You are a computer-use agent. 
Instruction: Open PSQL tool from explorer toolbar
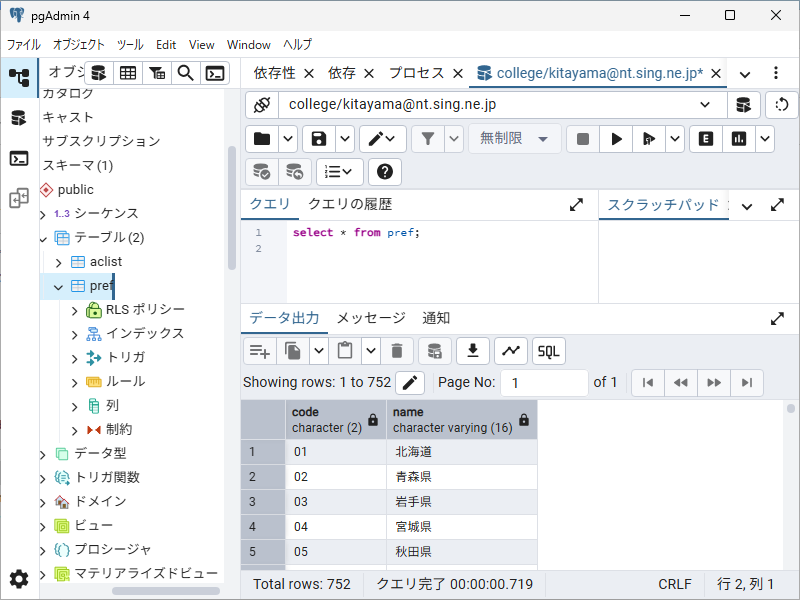(215, 73)
